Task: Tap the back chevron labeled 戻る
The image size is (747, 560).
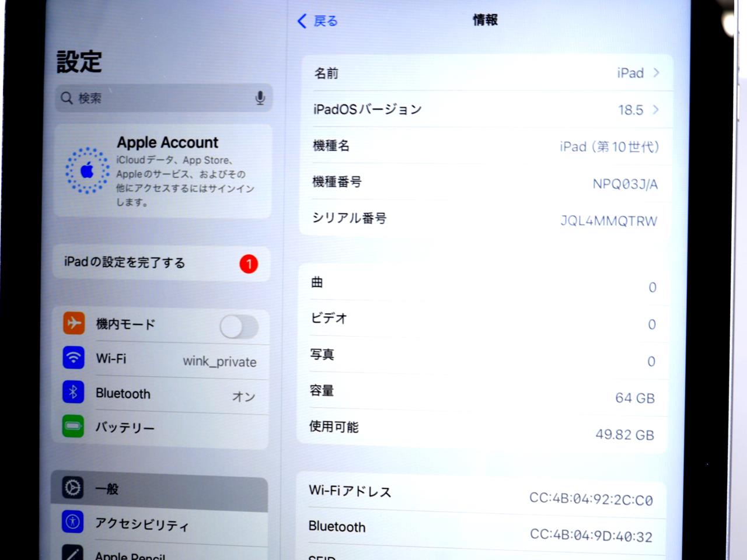Action: point(317,21)
